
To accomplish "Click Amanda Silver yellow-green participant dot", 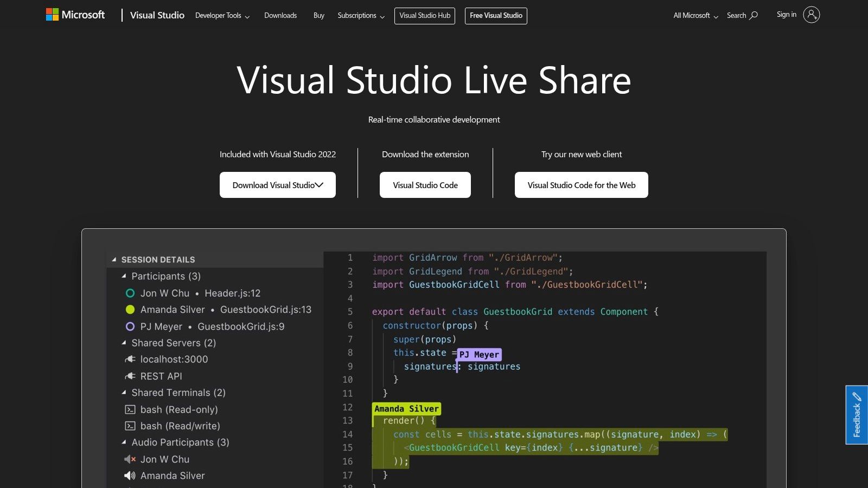I will click(x=130, y=310).
